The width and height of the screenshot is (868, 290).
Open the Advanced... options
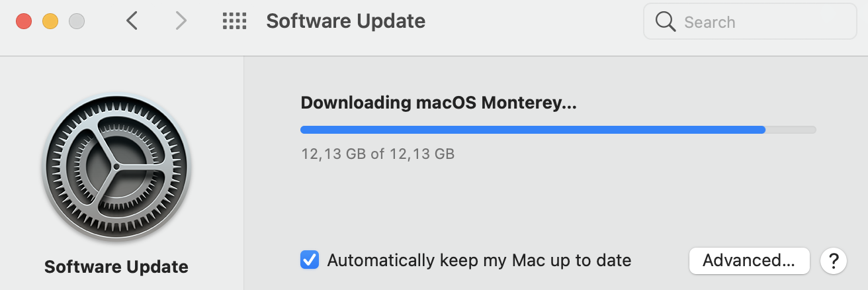[749, 260]
